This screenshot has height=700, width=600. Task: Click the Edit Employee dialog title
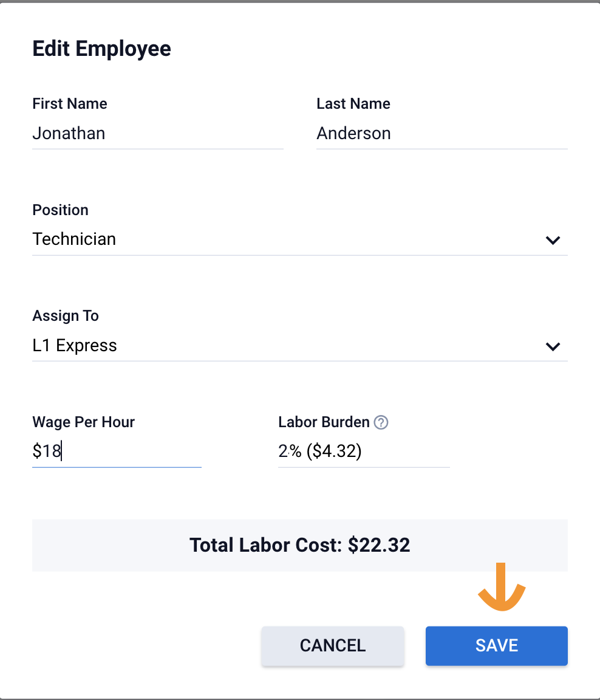tap(101, 49)
